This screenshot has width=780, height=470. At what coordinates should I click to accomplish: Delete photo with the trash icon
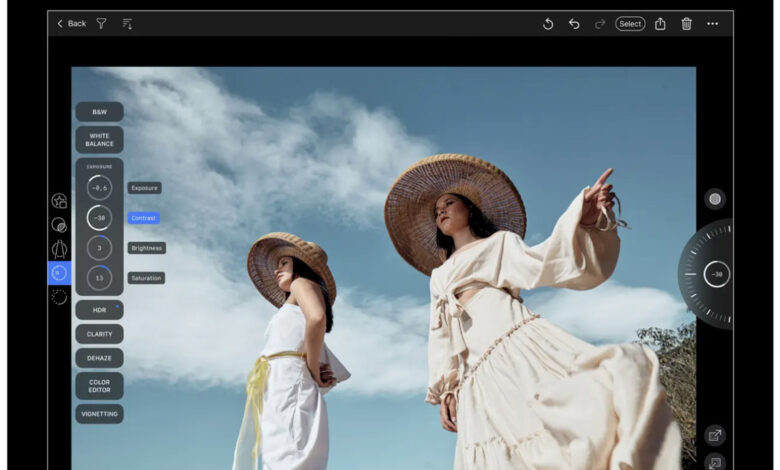[686, 23]
